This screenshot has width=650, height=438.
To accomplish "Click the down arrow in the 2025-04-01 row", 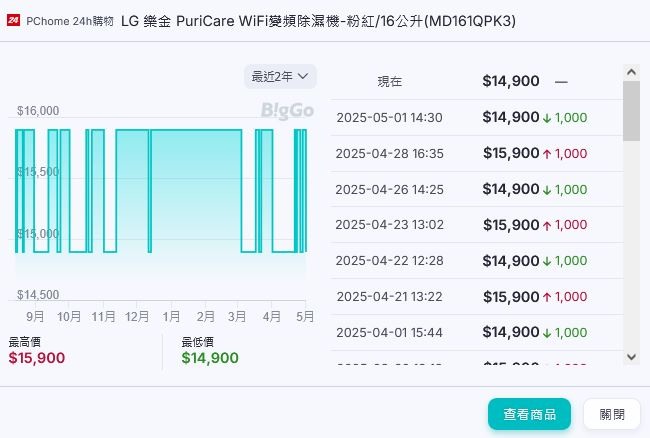I will coord(547,333).
